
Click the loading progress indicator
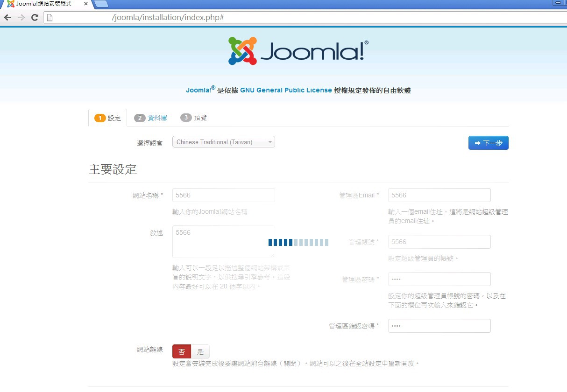298,242
